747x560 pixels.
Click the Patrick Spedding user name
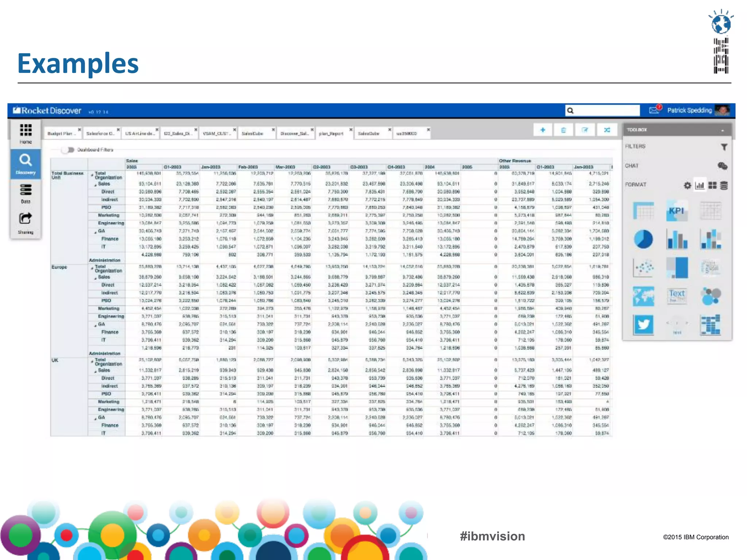(689, 110)
